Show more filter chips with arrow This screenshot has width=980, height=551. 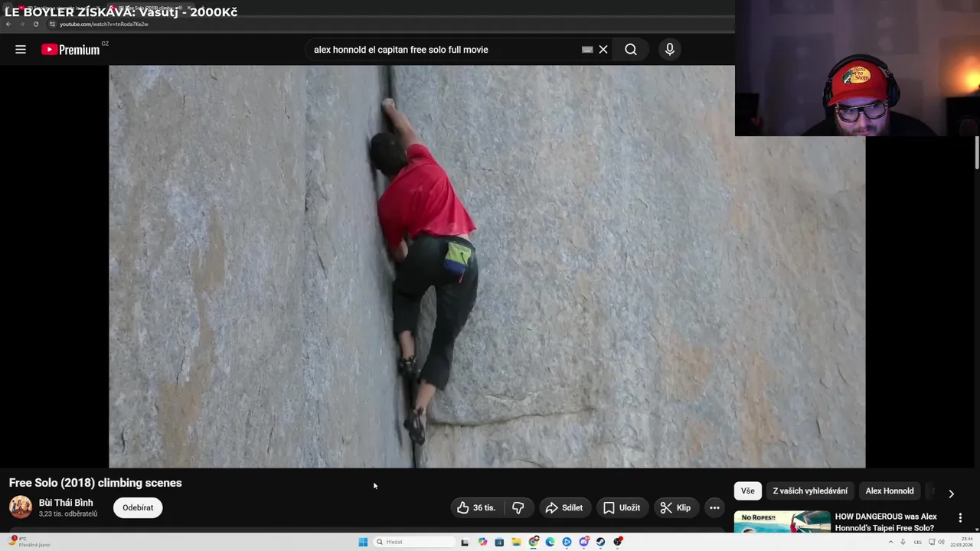pyautogui.click(x=951, y=494)
